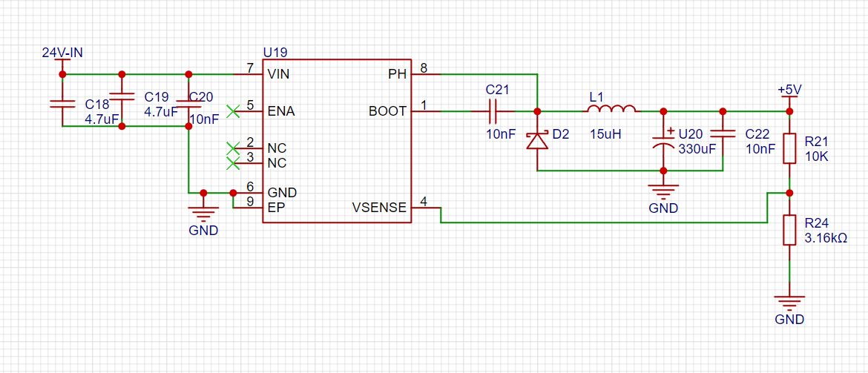Image resolution: width=868 pixels, height=373 pixels.
Task: Select the 15uH inductor value text
Action: [605, 134]
